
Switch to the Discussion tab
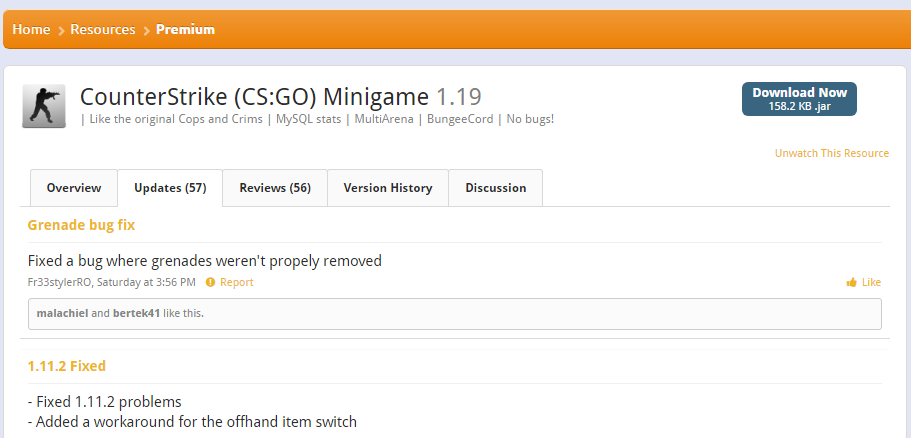(496, 188)
